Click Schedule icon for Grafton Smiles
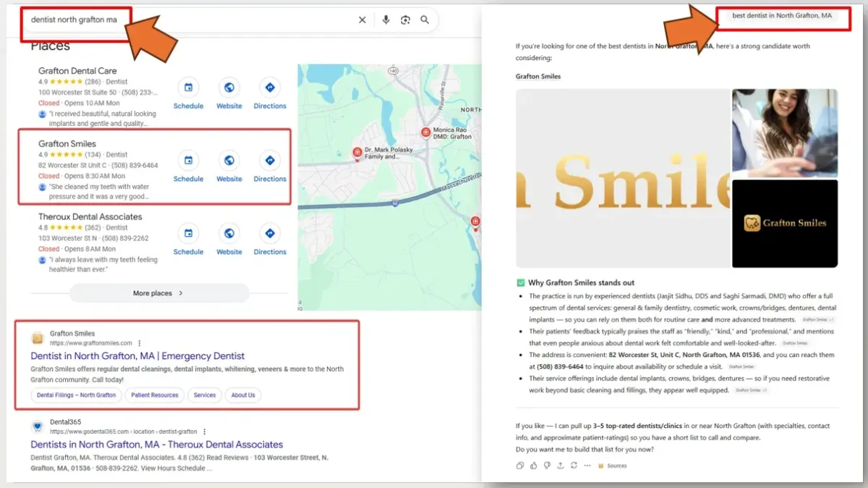The height and width of the screenshot is (488, 868). click(x=188, y=161)
